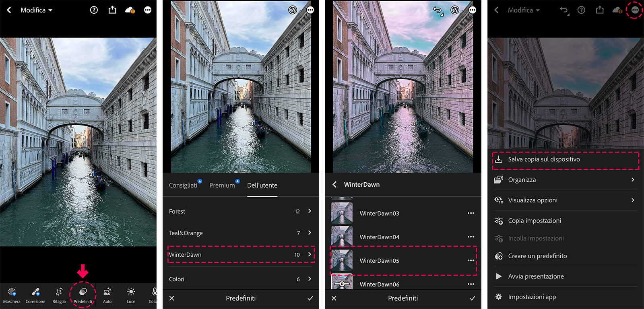Tap help icon on screen with bottom toolbar
This screenshot has width=644, height=309.
click(94, 10)
